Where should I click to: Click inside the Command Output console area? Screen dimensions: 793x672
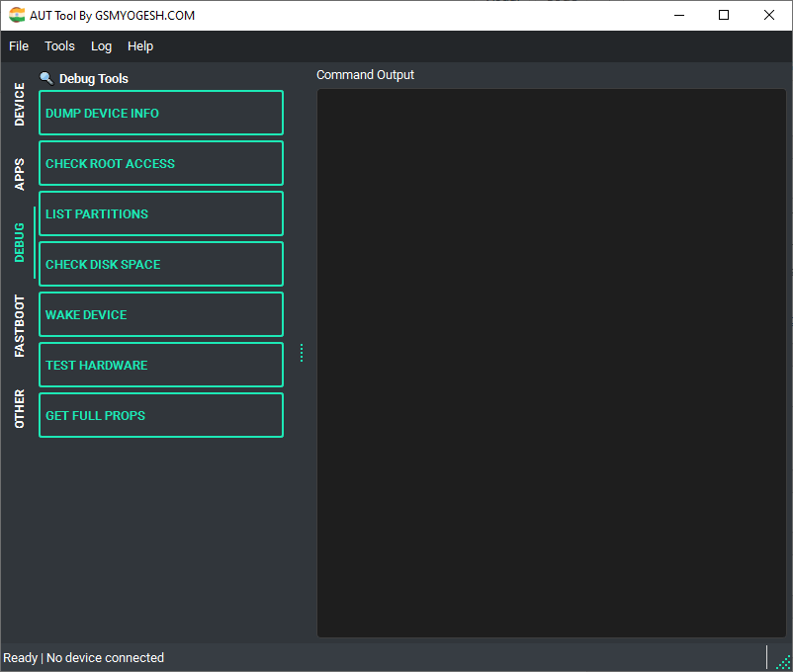[x=552, y=363]
